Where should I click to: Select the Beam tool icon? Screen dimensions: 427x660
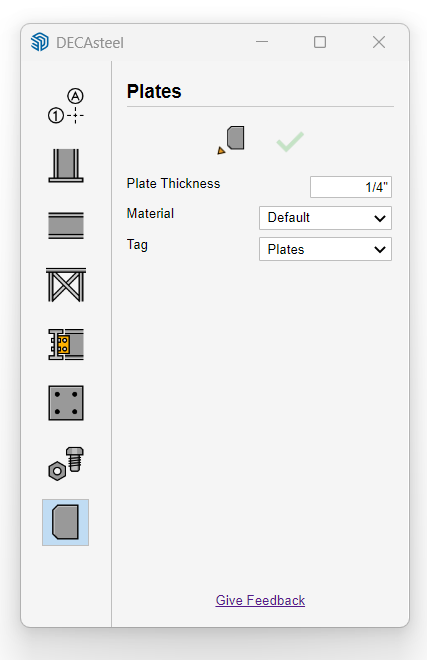[66, 226]
